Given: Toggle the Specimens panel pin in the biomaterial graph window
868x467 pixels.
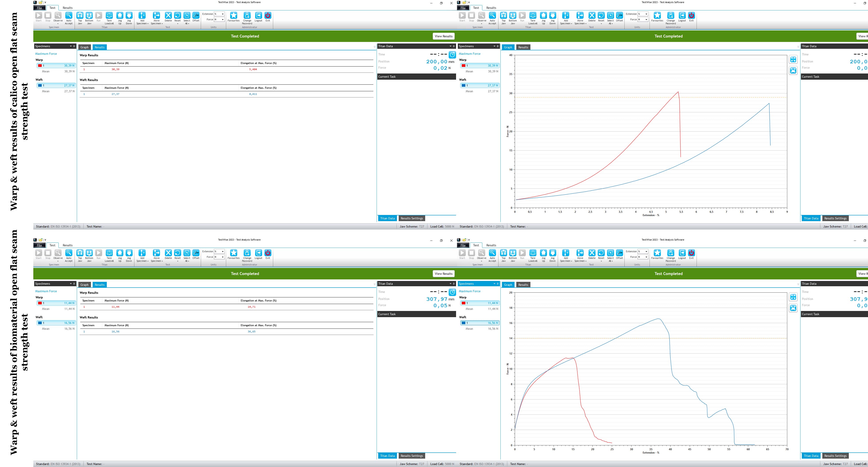Looking at the screenshot, I should [x=498, y=284].
